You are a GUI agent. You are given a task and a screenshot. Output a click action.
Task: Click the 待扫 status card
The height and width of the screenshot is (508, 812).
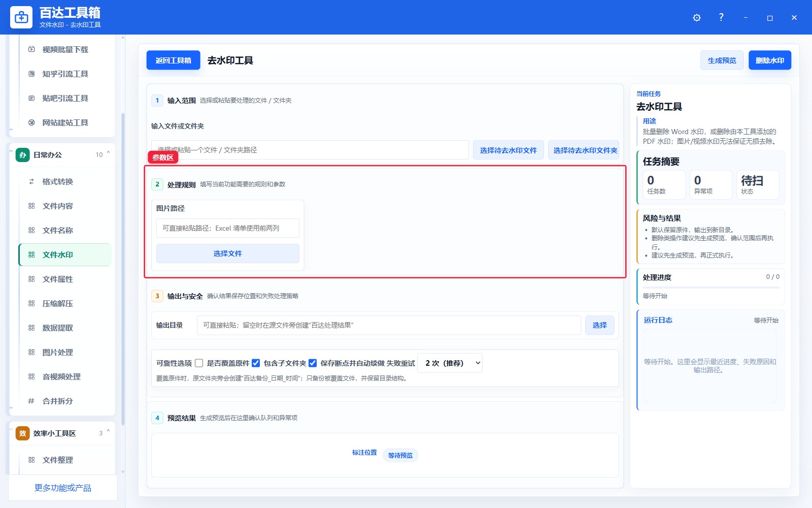758,185
